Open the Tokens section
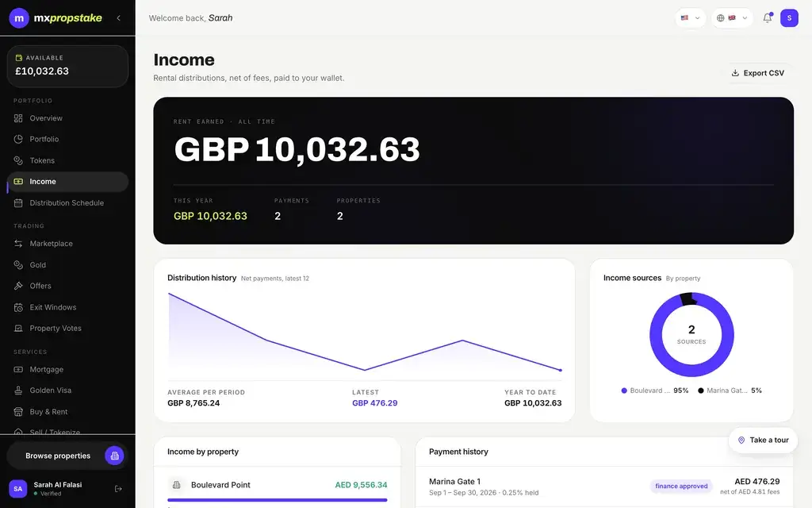This screenshot has height=508, width=812. pyautogui.click(x=68, y=160)
